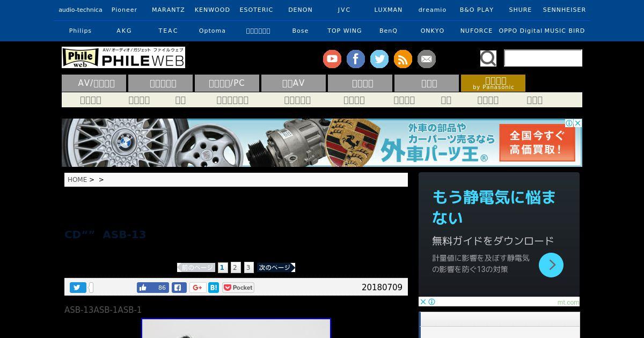The width and height of the screenshot is (644, 338).
Task: Open the AKG brand link
Action: coord(125,31)
